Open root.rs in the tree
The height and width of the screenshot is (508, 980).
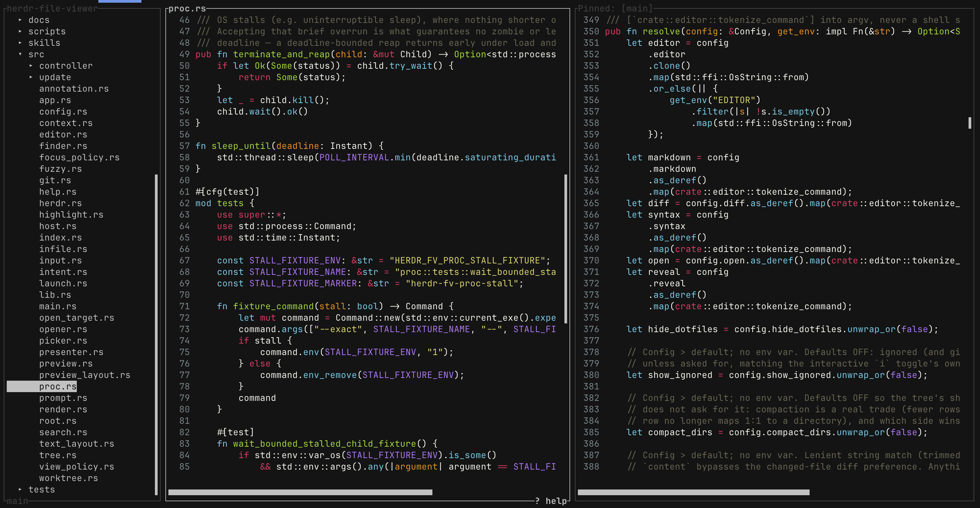point(58,420)
